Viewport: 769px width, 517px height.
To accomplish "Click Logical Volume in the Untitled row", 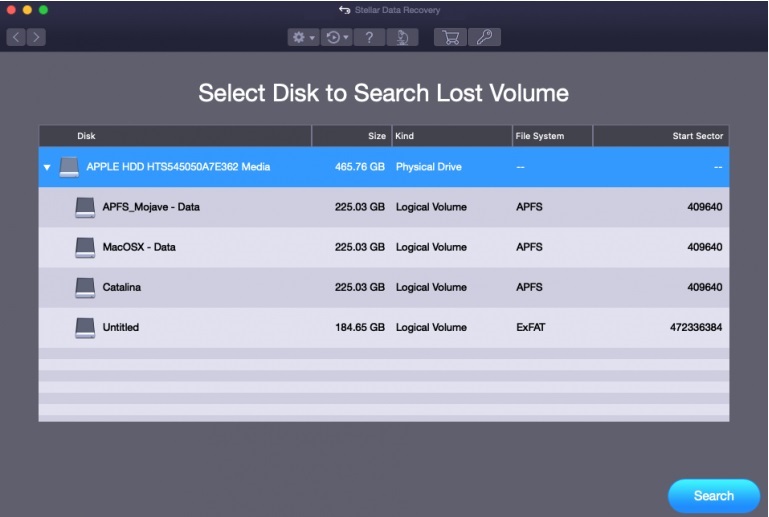I will [431, 328].
